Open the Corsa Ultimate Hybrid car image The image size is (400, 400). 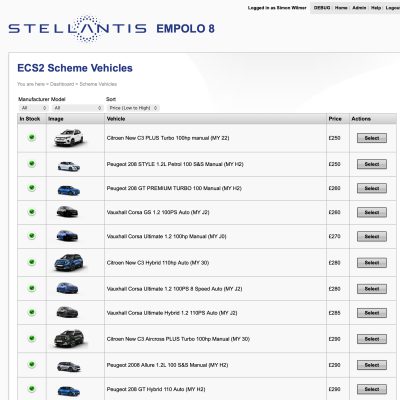coord(67,312)
